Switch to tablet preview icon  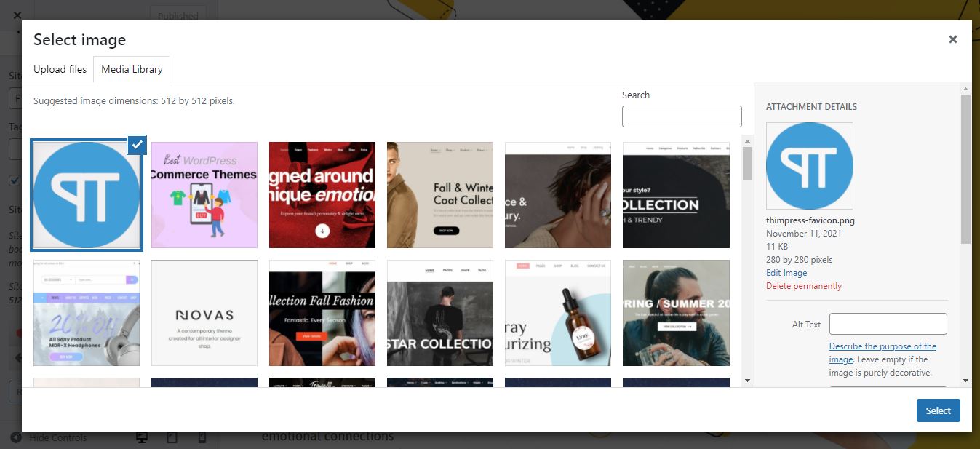pos(172,437)
